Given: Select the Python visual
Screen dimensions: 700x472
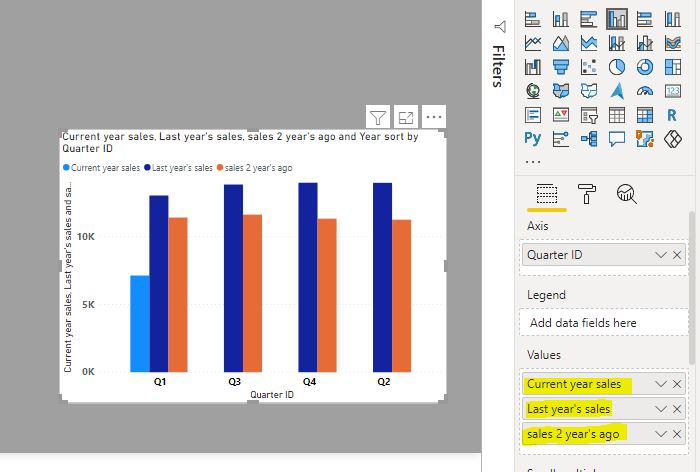Looking at the screenshot, I should 533,139.
